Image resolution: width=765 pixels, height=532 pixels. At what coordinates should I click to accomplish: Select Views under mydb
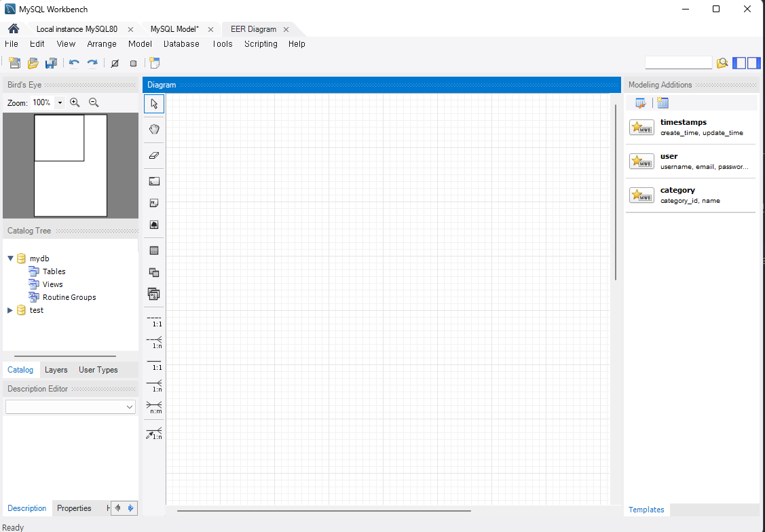coord(53,284)
